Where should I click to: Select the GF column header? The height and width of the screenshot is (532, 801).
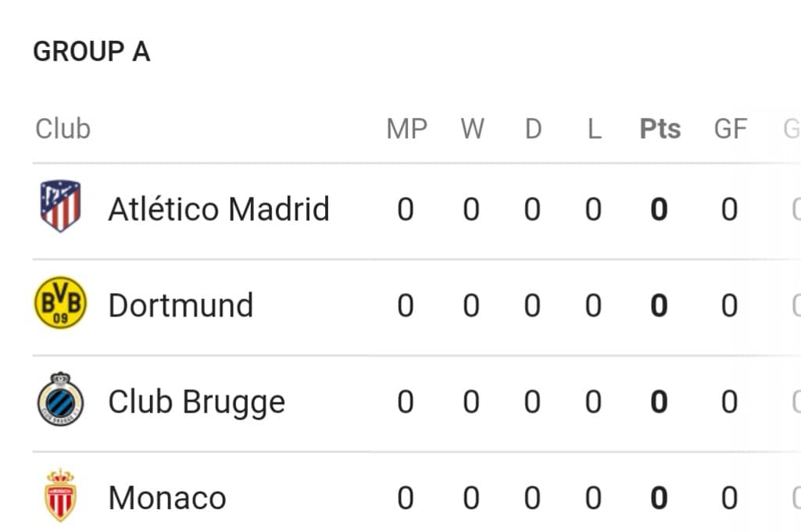click(731, 129)
